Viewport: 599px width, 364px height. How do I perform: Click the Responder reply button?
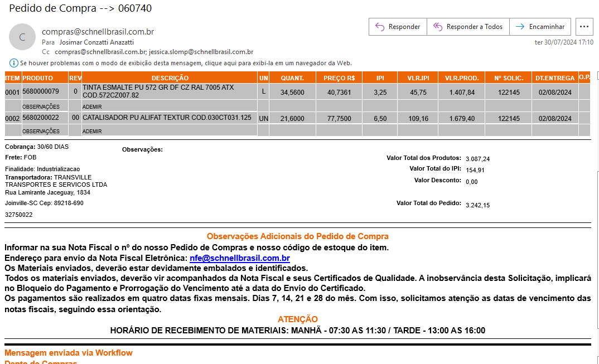[398, 27]
